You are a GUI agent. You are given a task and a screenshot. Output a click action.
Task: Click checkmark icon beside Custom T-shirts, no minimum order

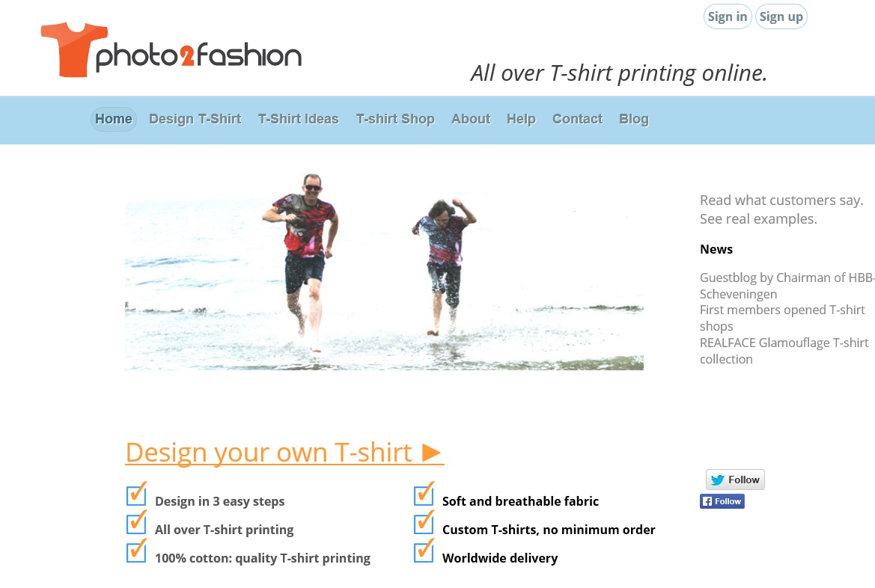424,523
